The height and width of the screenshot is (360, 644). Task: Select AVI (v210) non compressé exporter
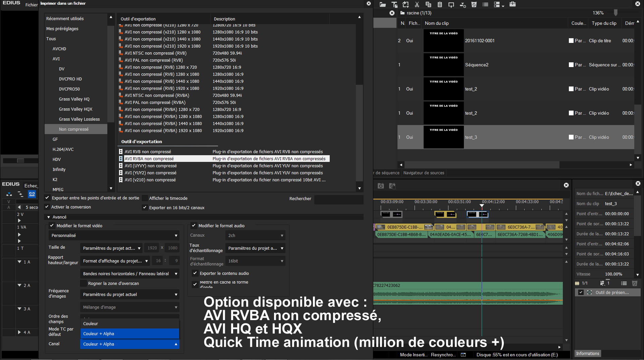pyautogui.click(x=150, y=180)
